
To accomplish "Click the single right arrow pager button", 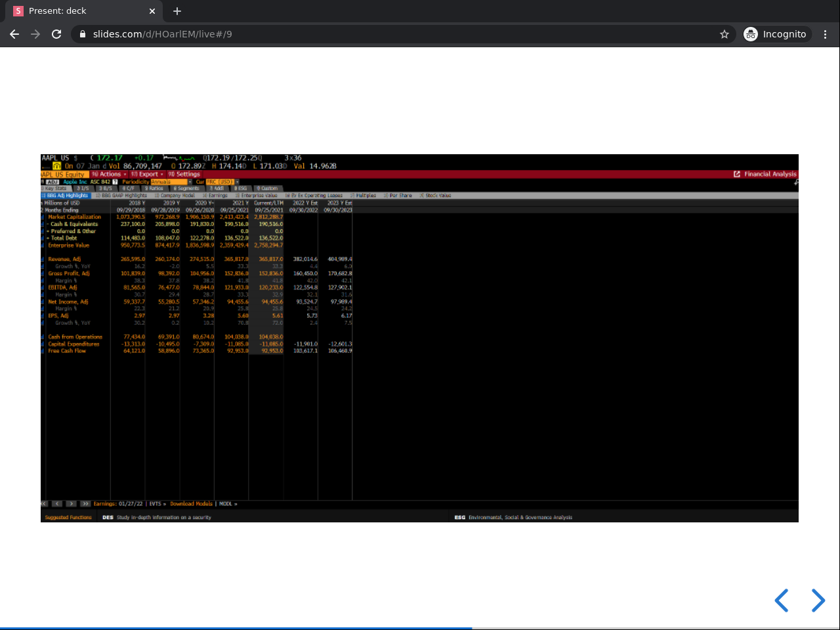I will click(71, 504).
